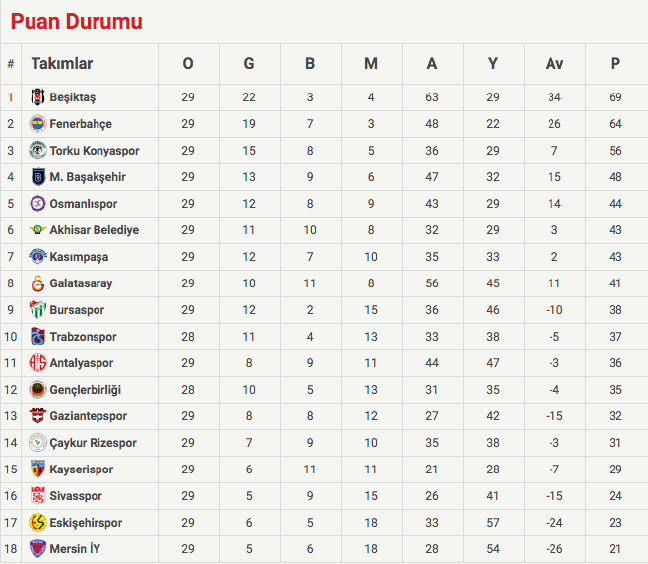The width and height of the screenshot is (648, 564).
Task: Open the Torku Konyaspor team link
Action: tap(94, 151)
